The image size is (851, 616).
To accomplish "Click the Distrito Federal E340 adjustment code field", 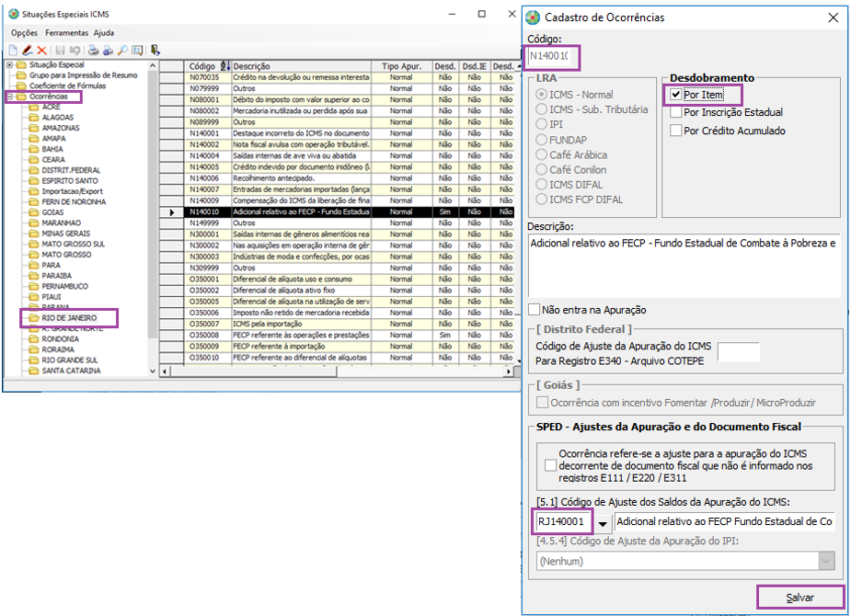I will (738, 352).
